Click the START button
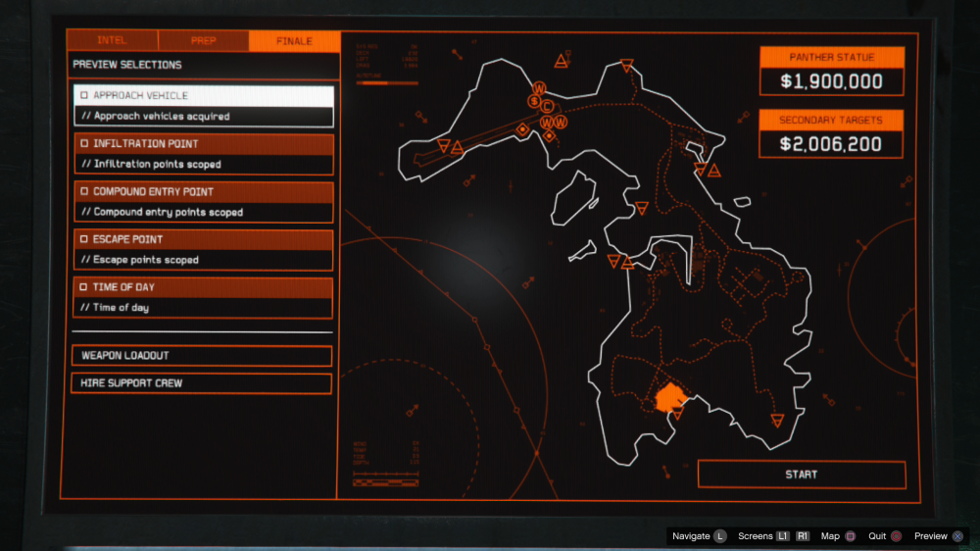980x551 pixels. [x=802, y=475]
